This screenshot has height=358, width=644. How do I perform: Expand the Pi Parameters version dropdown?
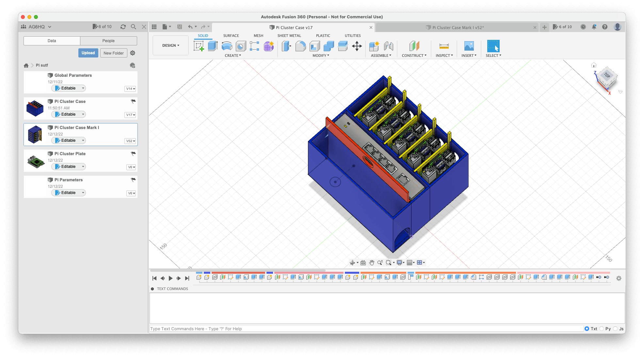(130, 193)
